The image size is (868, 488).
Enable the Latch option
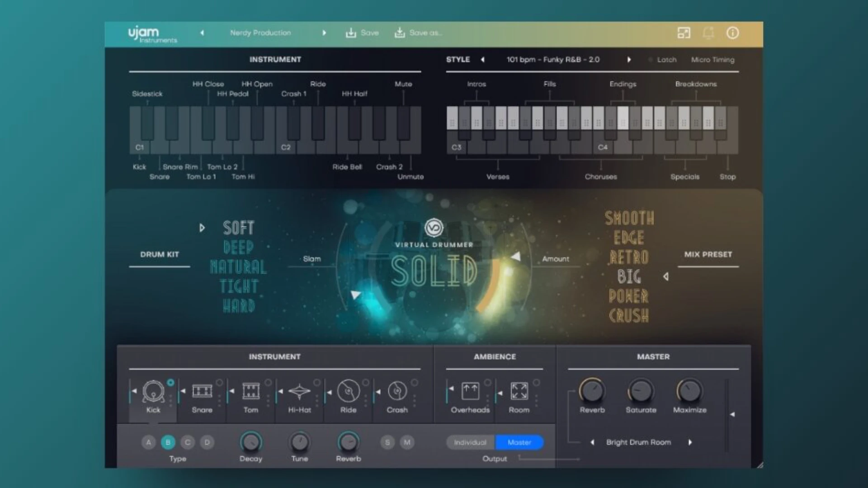tap(662, 60)
